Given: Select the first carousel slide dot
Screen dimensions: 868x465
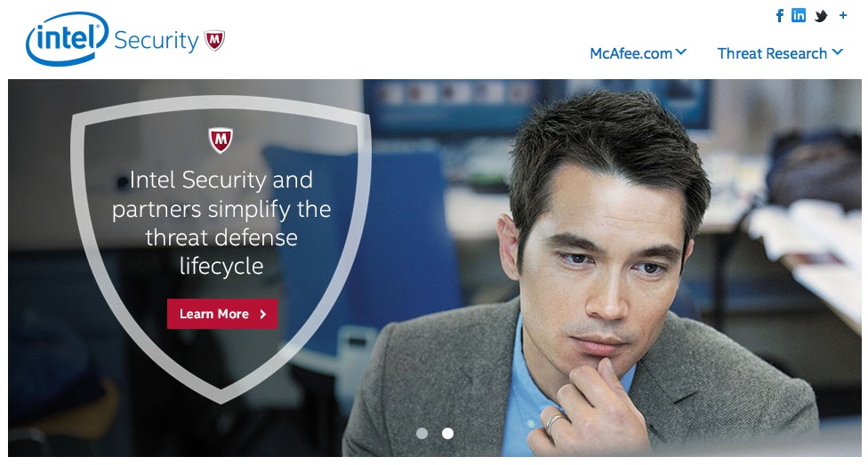Looking at the screenshot, I should [422, 434].
